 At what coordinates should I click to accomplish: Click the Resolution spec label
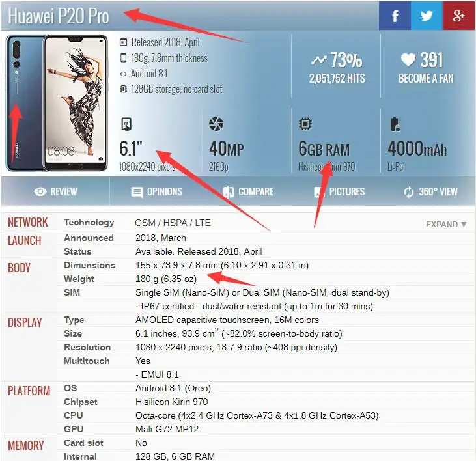(87, 347)
